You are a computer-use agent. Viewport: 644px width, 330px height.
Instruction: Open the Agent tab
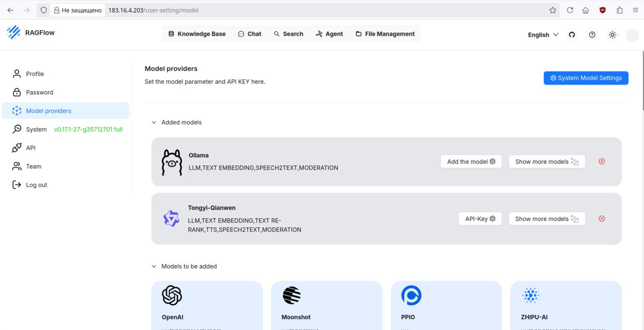(x=330, y=34)
